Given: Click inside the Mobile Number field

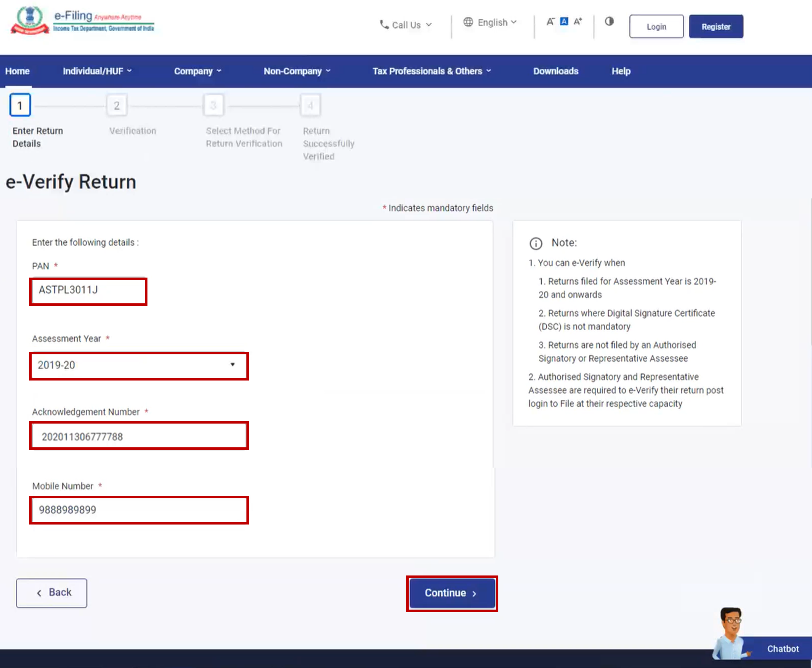Looking at the screenshot, I should pyautogui.click(x=139, y=510).
